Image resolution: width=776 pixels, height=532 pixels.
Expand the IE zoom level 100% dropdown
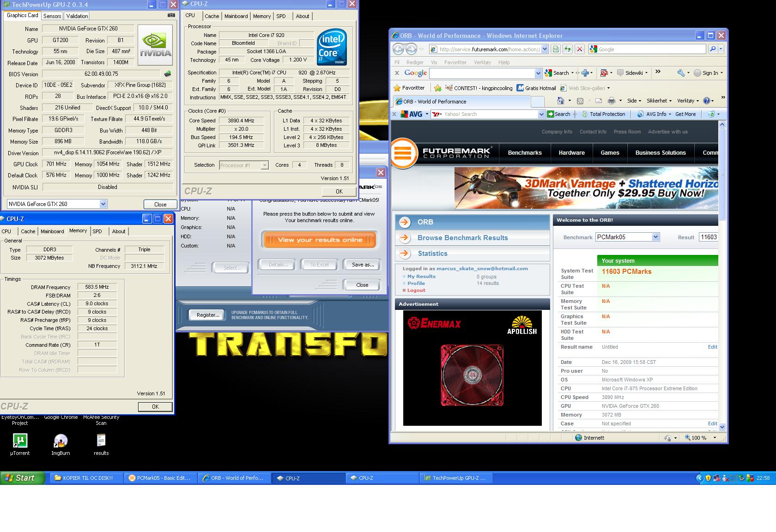(715, 437)
